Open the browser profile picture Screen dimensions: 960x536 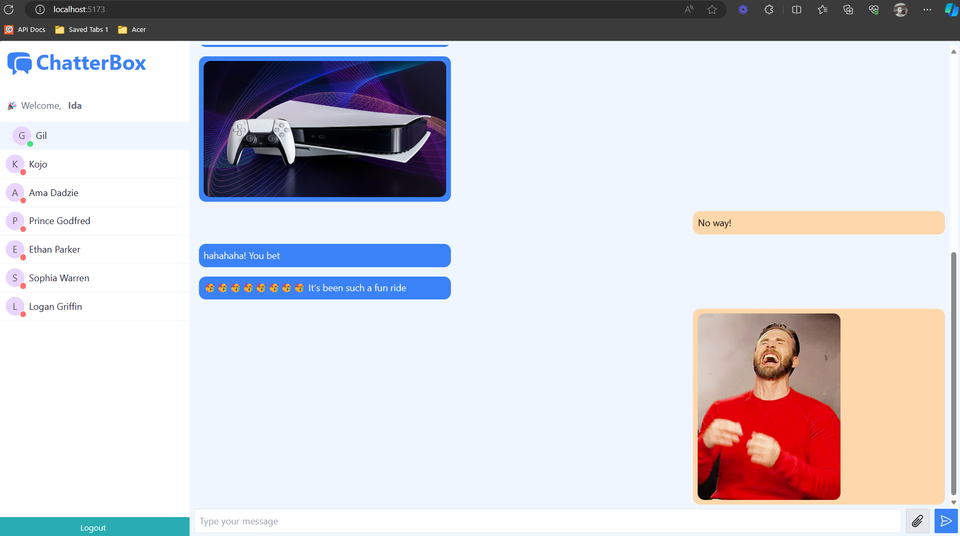pyautogui.click(x=900, y=9)
